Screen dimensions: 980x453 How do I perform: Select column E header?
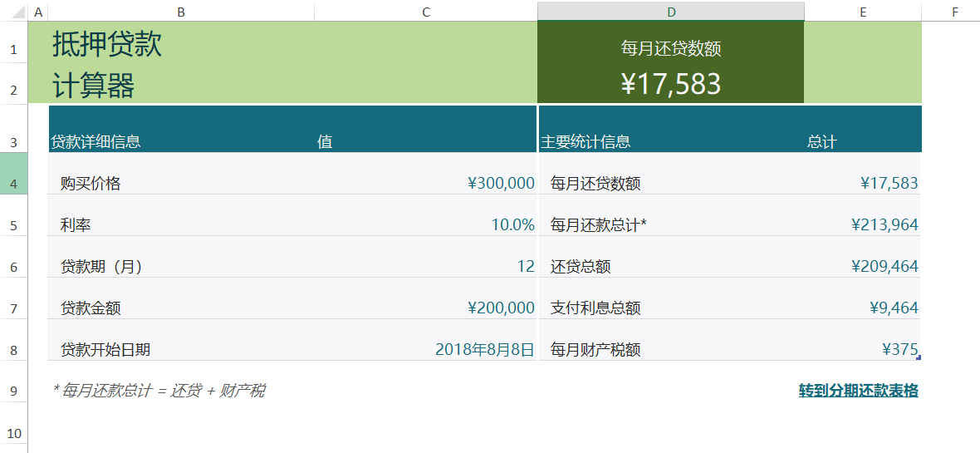[863, 12]
